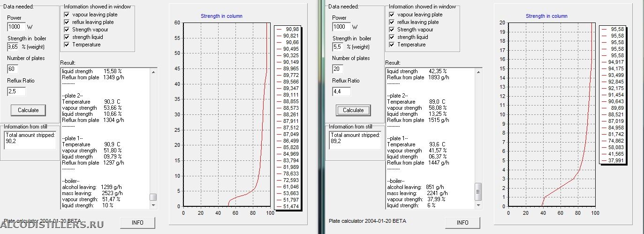Toggle 'strength liquid' in right window

coord(392,37)
